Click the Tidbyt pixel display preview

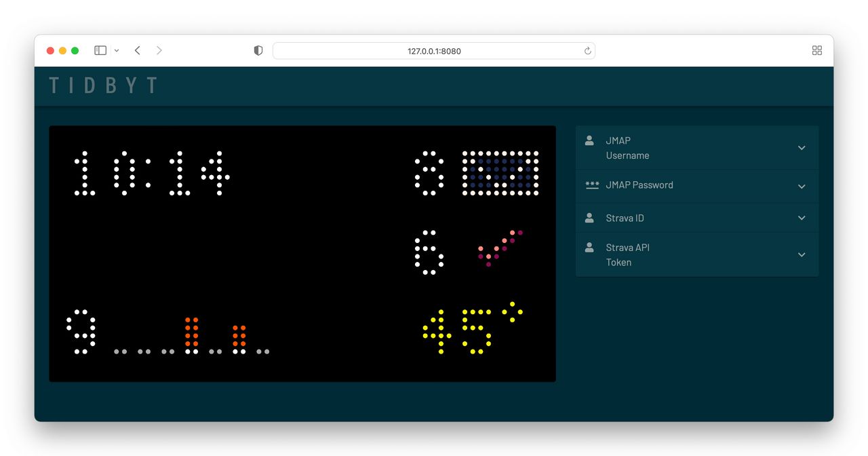click(x=302, y=252)
